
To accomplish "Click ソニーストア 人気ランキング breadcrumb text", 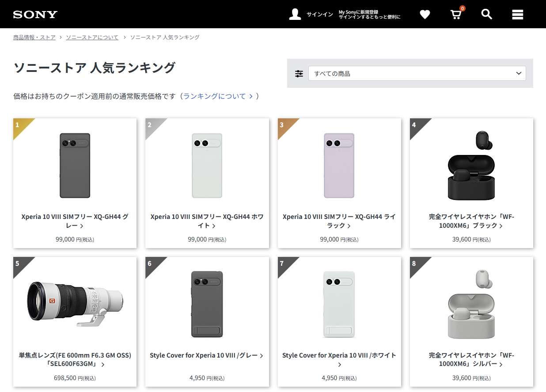I will 165,38.
